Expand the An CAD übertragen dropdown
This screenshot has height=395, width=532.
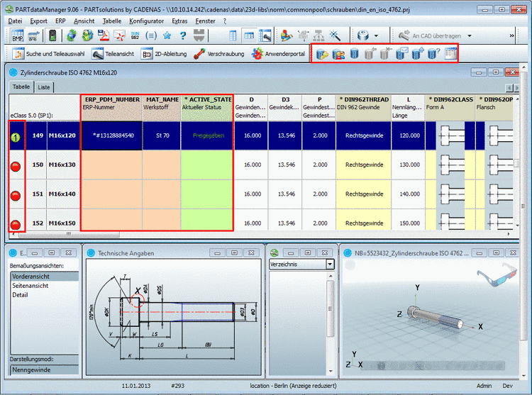tap(470, 35)
